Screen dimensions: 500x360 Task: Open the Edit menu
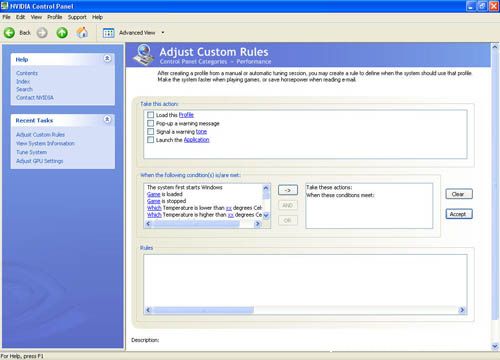pos(20,17)
